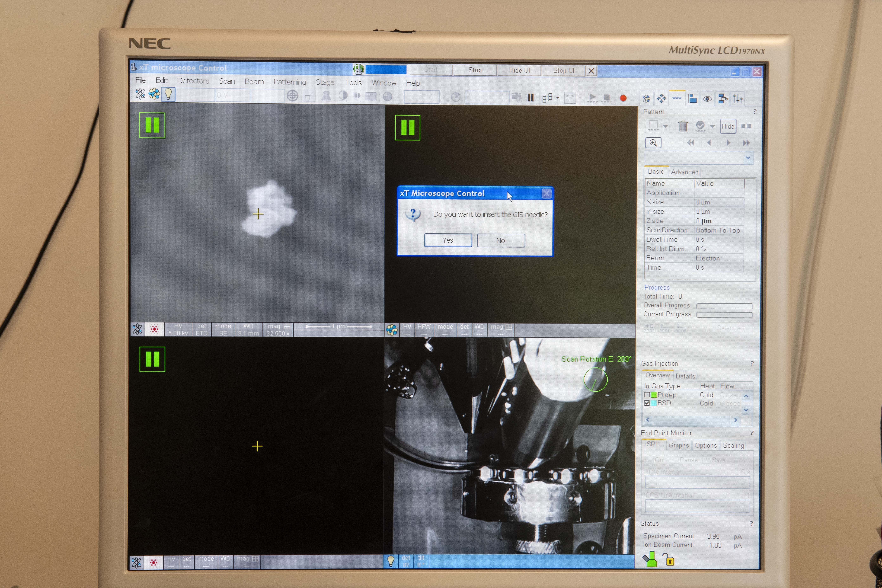Switch to the Advanced pattern tab

[685, 172]
